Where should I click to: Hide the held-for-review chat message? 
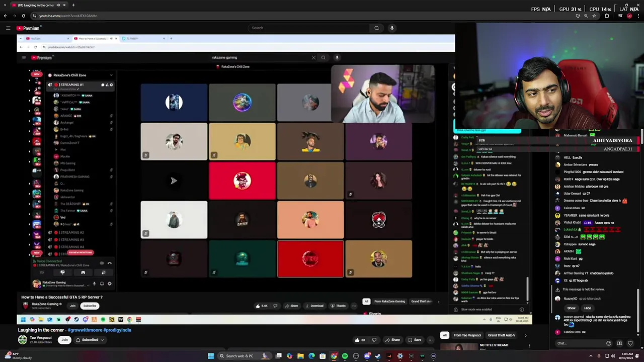click(587, 308)
